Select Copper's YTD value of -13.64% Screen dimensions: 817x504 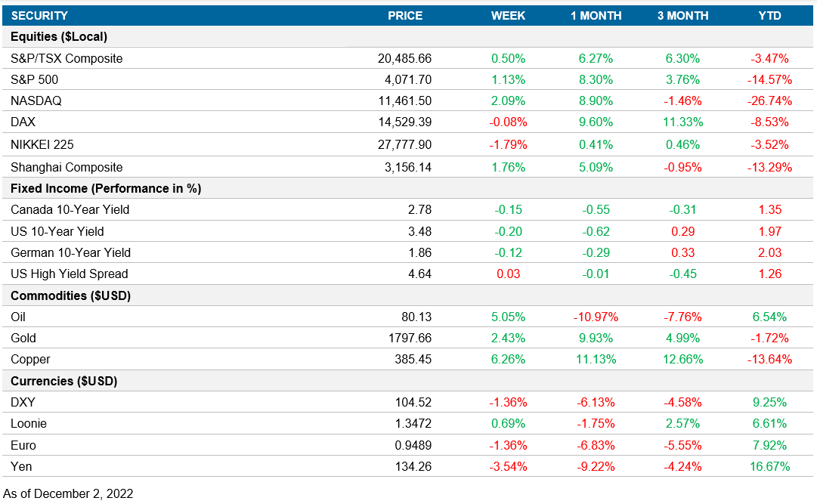pyautogui.click(x=768, y=360)
